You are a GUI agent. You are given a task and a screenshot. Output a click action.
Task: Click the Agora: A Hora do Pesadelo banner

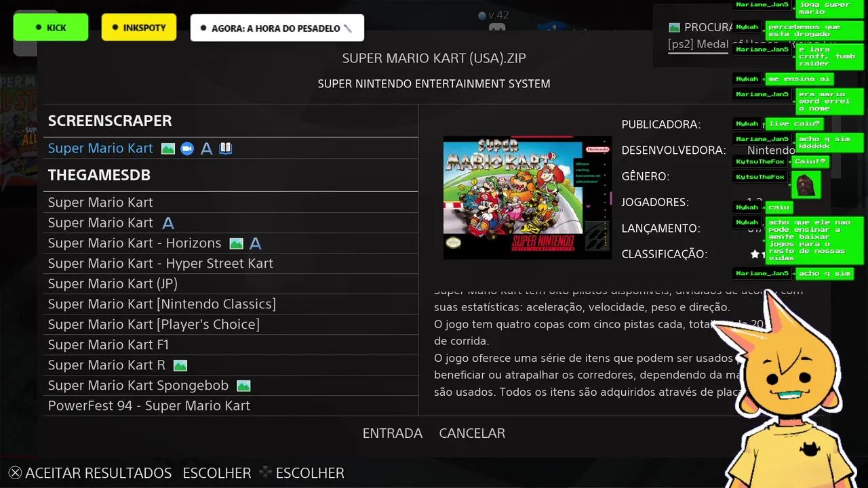tap(277, 28)
